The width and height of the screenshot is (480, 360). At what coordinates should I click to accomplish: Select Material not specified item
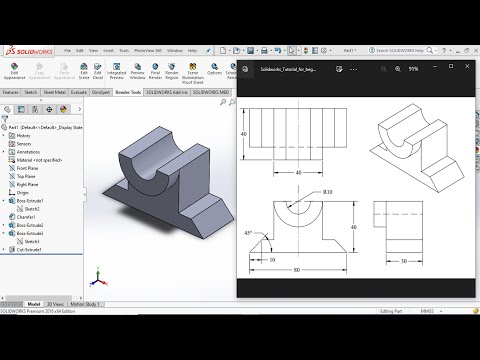(39, 160)
